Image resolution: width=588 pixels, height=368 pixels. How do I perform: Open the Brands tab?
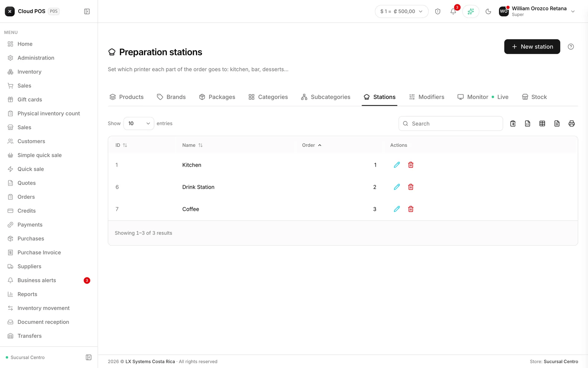click(171, 97)
